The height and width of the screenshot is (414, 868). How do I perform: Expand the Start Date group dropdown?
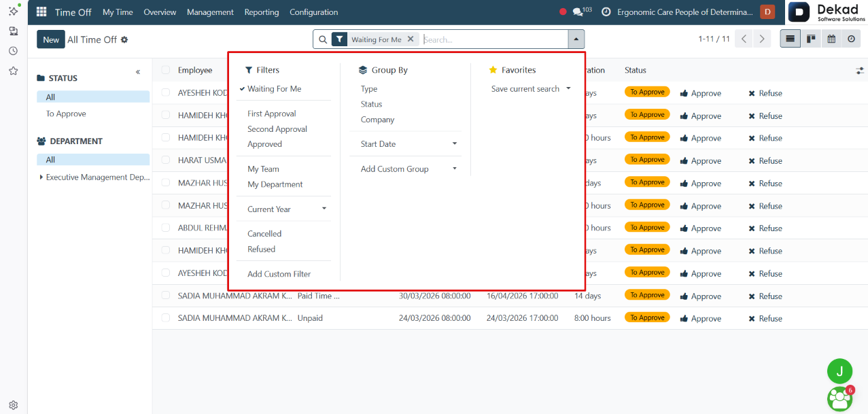point(455,144)
